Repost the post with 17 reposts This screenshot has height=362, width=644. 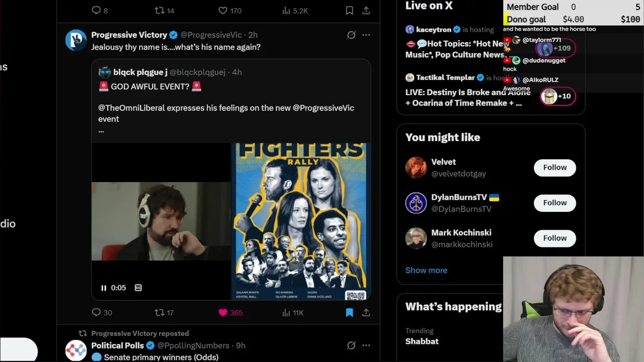tap(159, 313)
